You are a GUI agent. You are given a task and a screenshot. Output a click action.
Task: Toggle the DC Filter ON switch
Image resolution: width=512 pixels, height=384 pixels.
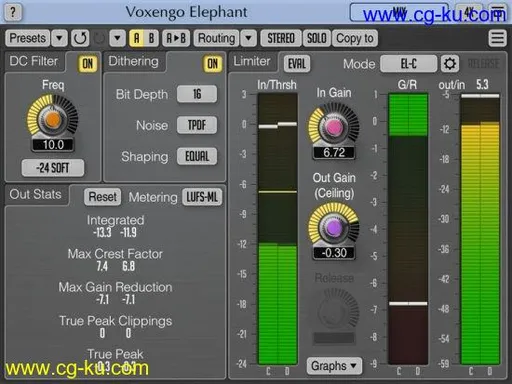tap(88, 63)
